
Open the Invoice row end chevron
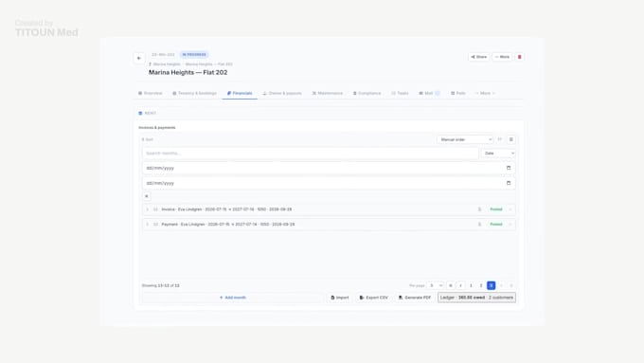[510, 209]
